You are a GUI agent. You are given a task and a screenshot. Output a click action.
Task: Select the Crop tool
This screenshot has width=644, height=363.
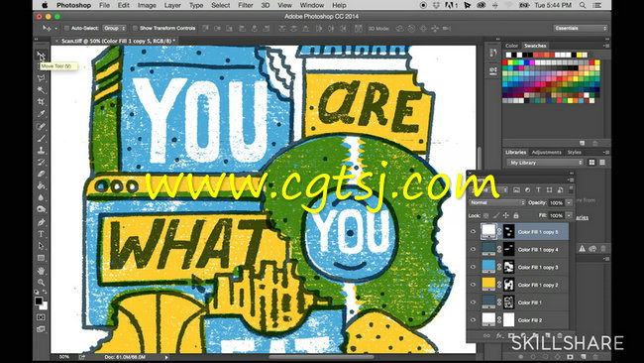pos(41,102)
